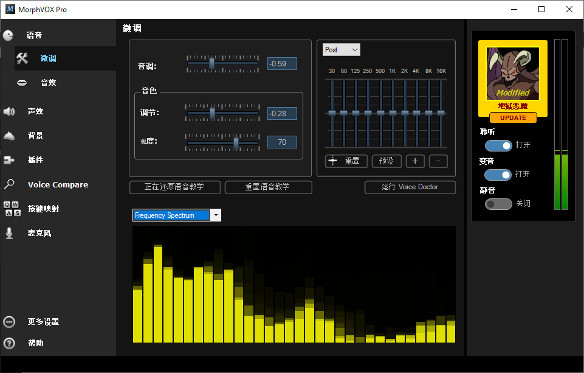Click the equalizer 重置 reset button
This screenshot has width=584, height=373.
[x=346, y=161]
